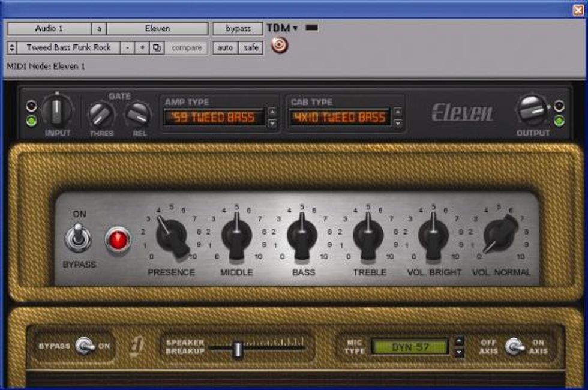Open the Tweed Bass Funk Rock preset menu
The width and height of the screenshot is (588, 390).
(68, 47)
